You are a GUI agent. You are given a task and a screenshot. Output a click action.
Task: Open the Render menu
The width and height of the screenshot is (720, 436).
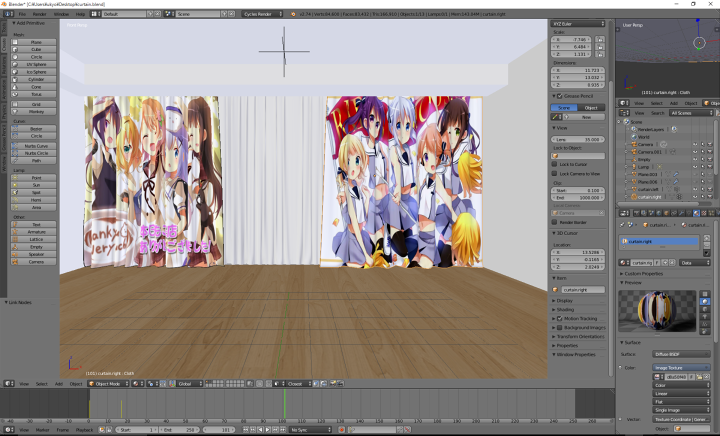39,14
